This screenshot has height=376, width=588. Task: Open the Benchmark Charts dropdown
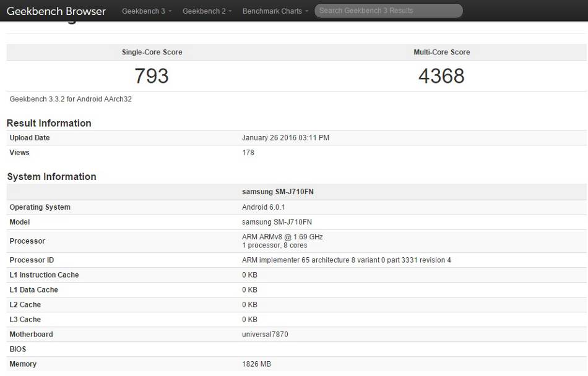[275, 11]
